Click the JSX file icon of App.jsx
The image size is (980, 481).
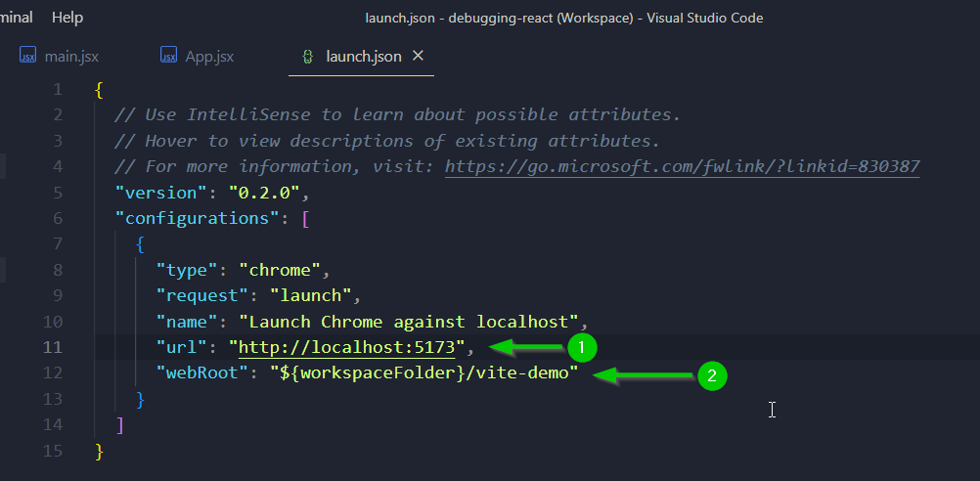169,56
